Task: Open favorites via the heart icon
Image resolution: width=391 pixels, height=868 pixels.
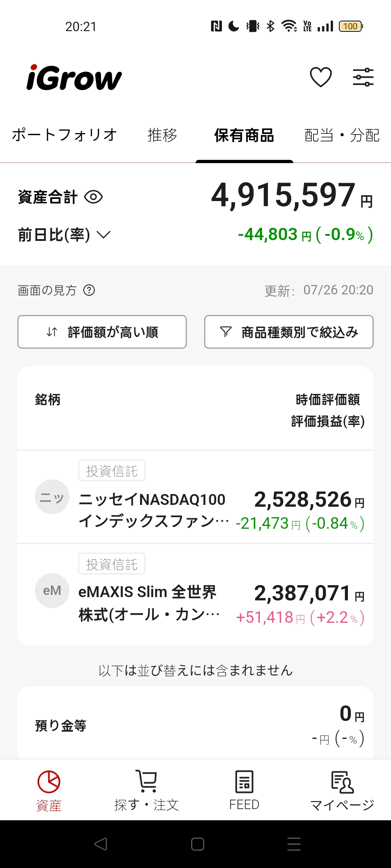Action: (321, 77)
